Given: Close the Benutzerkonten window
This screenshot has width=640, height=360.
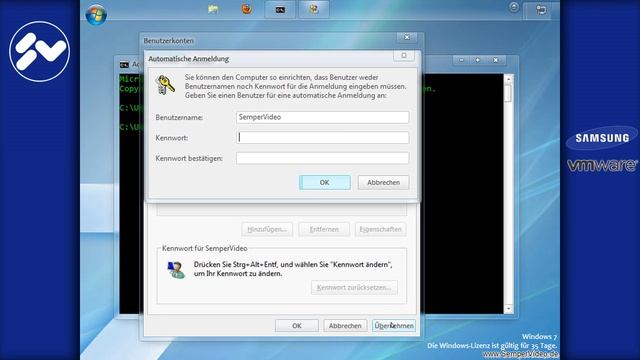Looking at the screenshot, I should tap(407, 38).
